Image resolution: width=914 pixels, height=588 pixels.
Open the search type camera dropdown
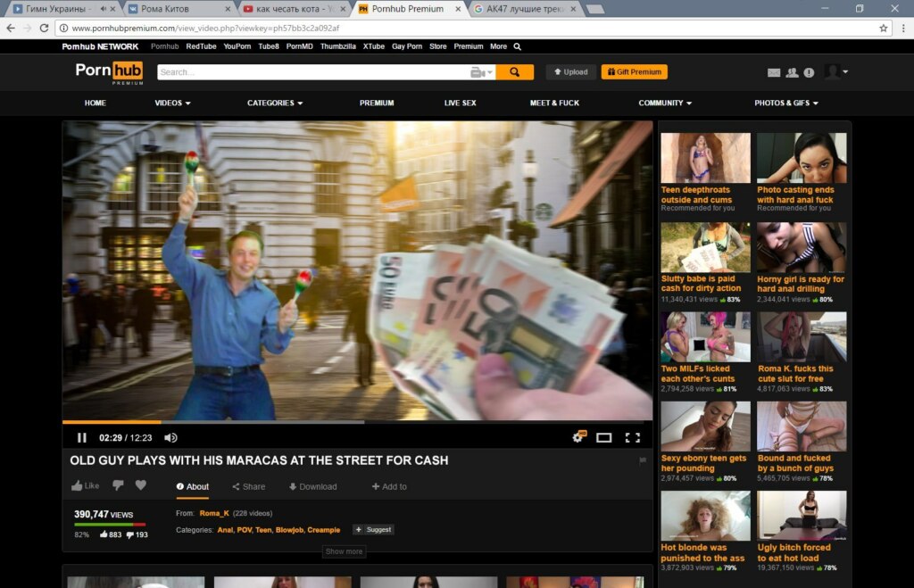coord(481,72)
